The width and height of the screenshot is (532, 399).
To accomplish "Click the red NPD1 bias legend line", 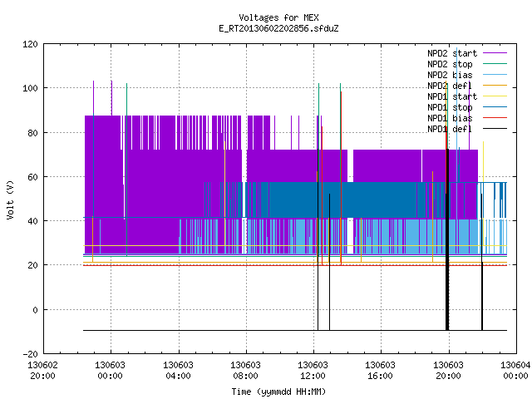I will [x=495, y=118].
